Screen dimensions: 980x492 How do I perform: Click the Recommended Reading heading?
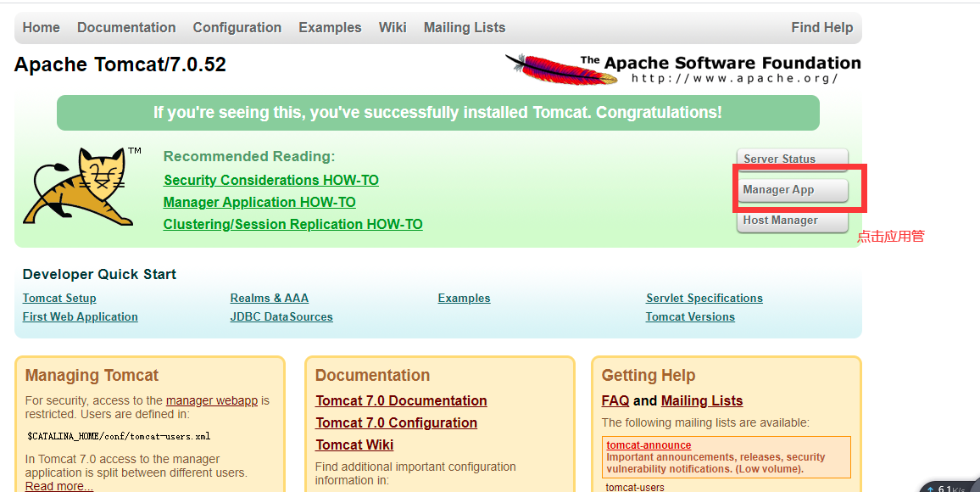coord(249,156)
